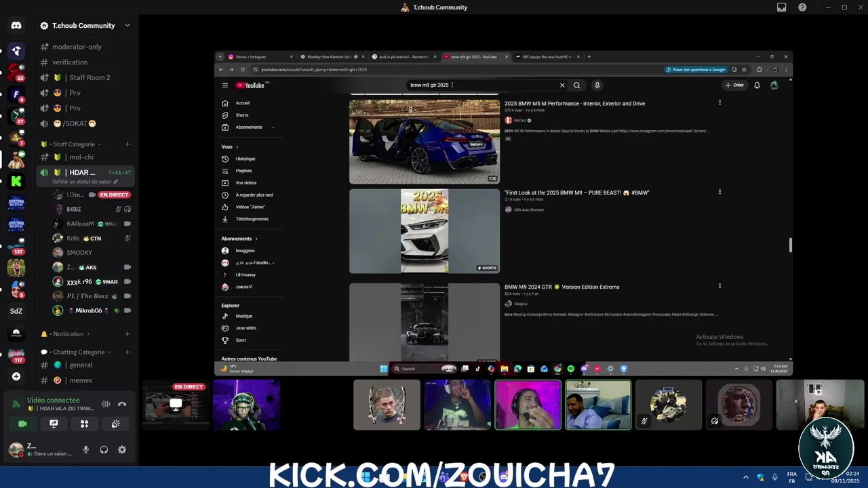Image resolution: width=868 pixels, height=488 pixels.
Task: Open YouTube Historique in sidebar
Action: click(x=245, y=159)
